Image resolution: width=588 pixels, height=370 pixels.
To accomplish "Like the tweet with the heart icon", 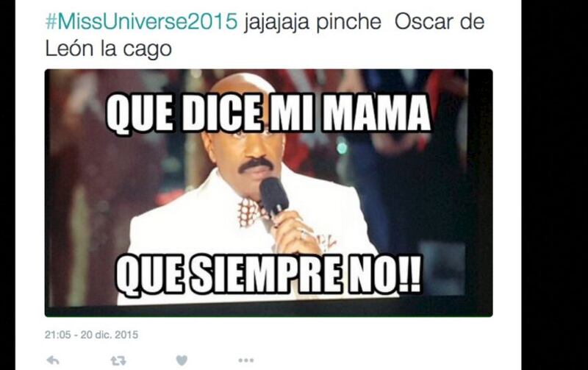I will [x=182, y=360].
